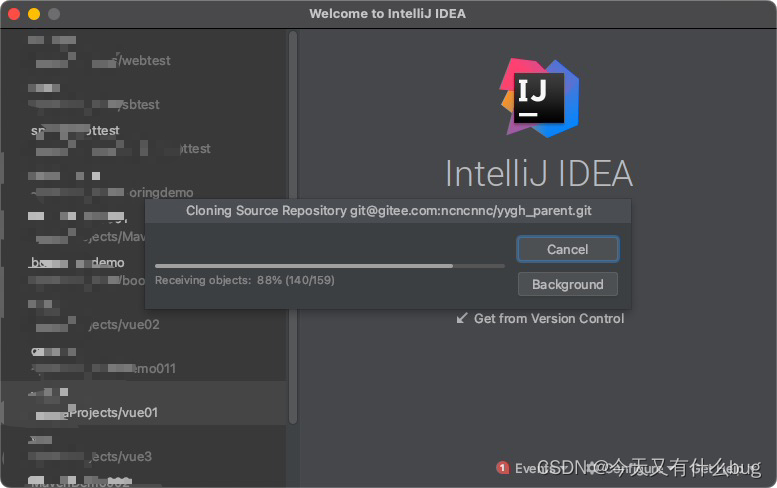The image size is (777, 488).
Task: Send the clone to Background
Action: 568,284
